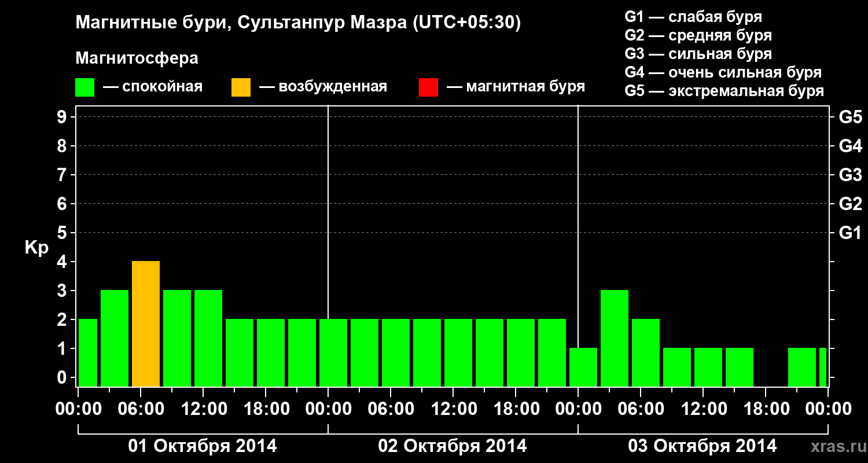
Task: Click the 06:00 time label under 02 Октября
Action: point(391,409)
